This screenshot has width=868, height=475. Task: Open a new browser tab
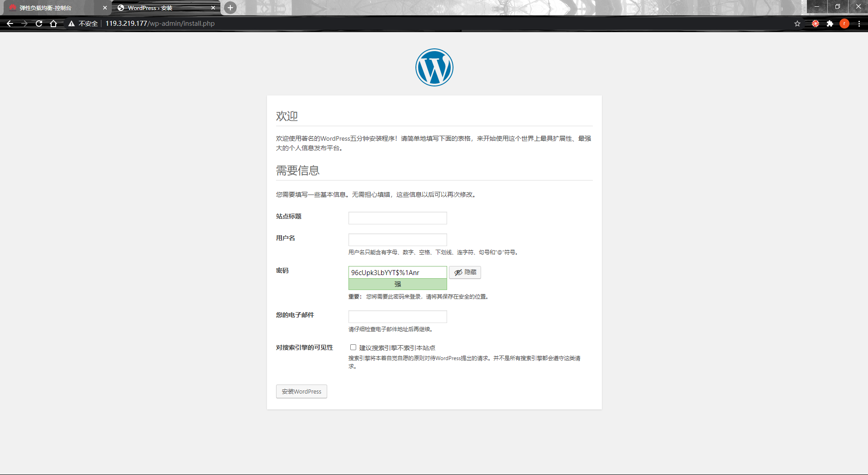tap(230, 8)
